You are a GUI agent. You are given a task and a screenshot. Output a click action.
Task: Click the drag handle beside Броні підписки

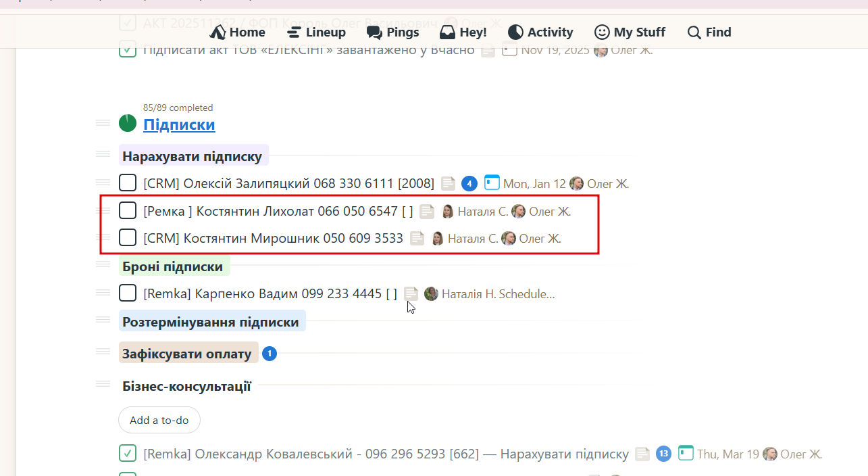point(103,264)
